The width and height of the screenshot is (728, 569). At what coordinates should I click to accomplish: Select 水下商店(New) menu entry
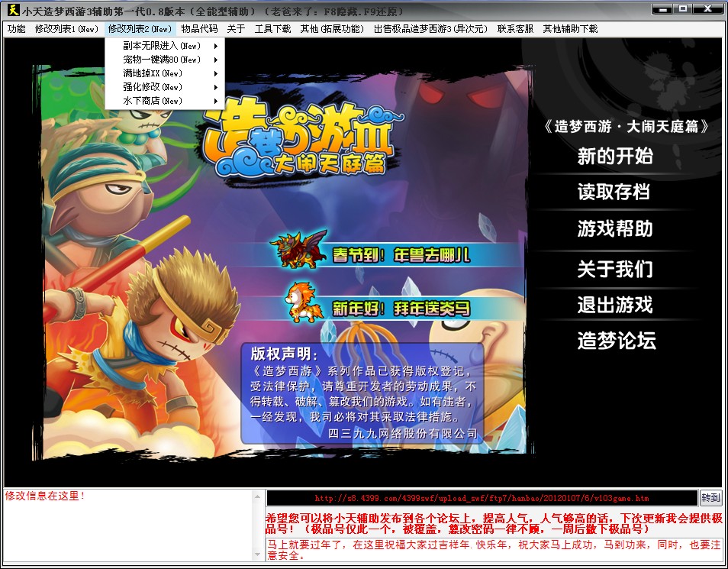166,101
